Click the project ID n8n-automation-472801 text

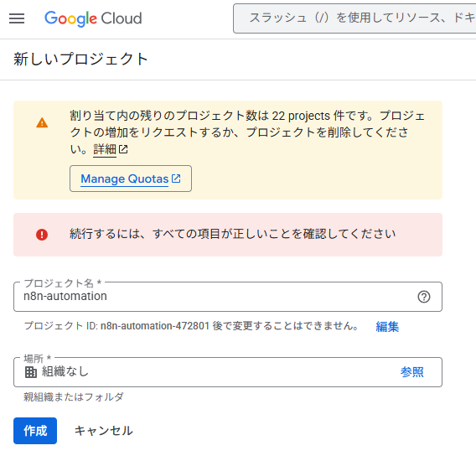155,326
